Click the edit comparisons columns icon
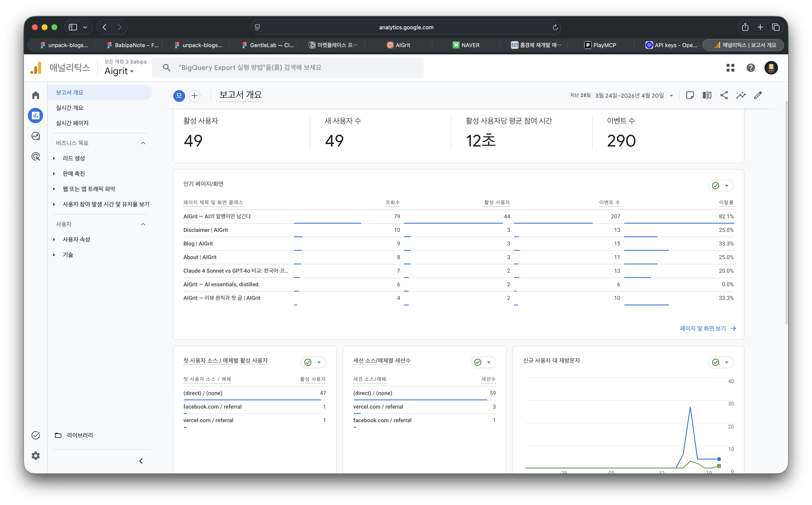The height and width of the screenshot is (505, 812). (x=707, y=95)
